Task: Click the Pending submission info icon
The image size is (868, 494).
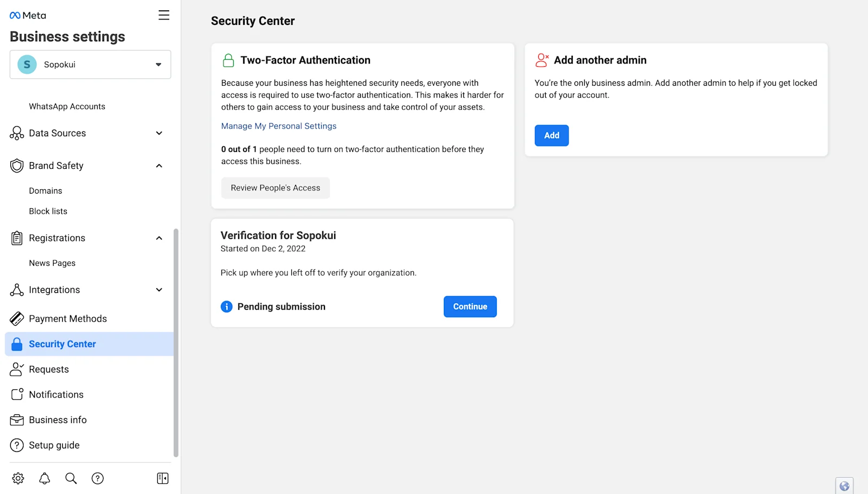Action: (x=227, y=307)
